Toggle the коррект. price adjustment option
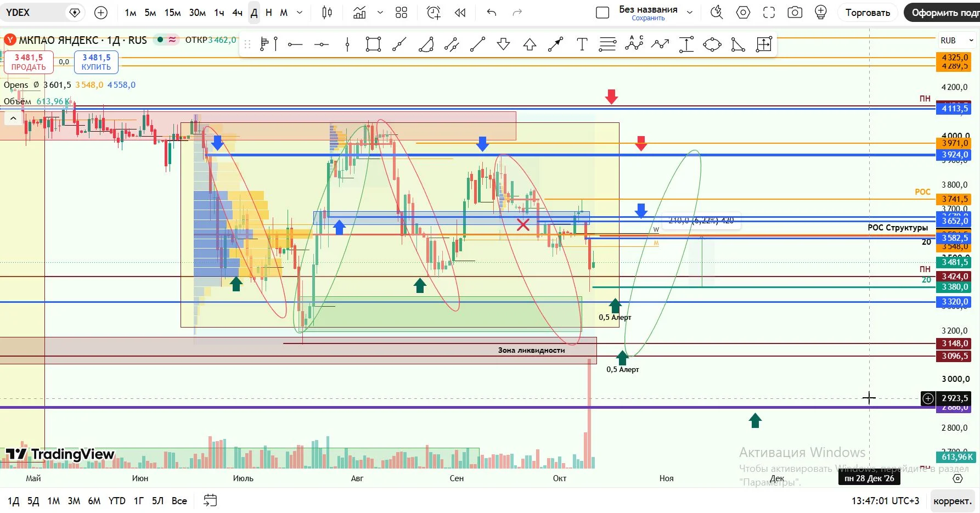980x513 pixels. pos(953,501)
